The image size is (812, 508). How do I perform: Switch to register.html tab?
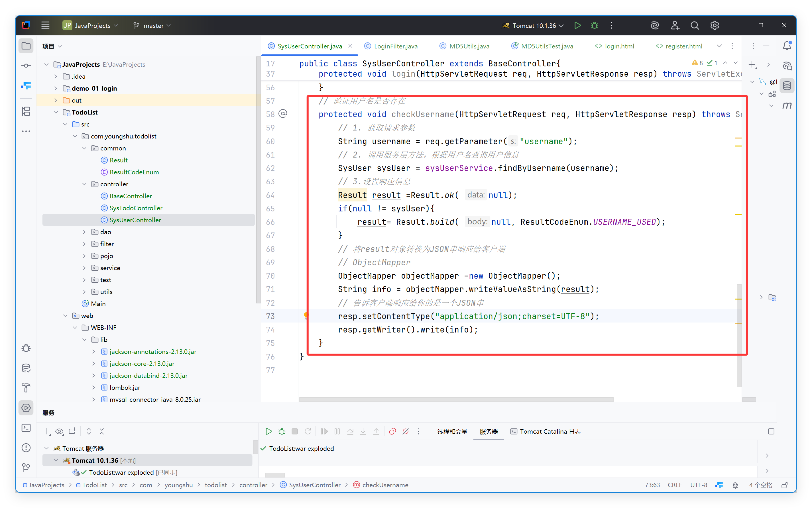(x=679, y=46)
